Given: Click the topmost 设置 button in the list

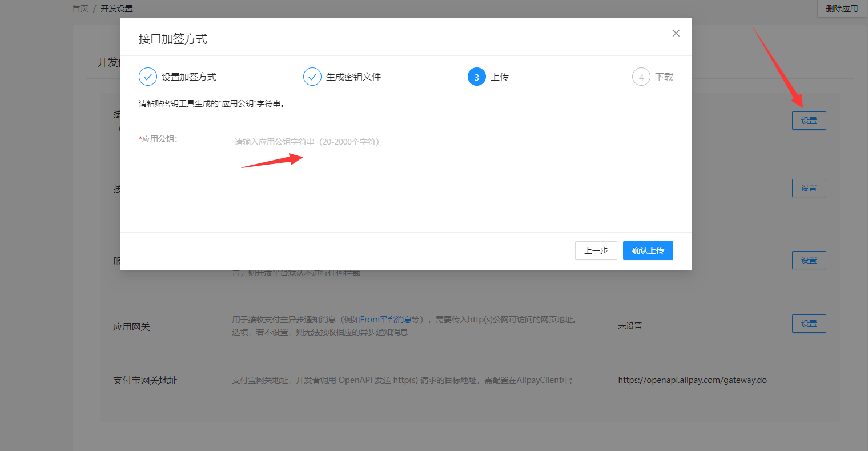Looking at the screenshot, I should click(809, 121).
